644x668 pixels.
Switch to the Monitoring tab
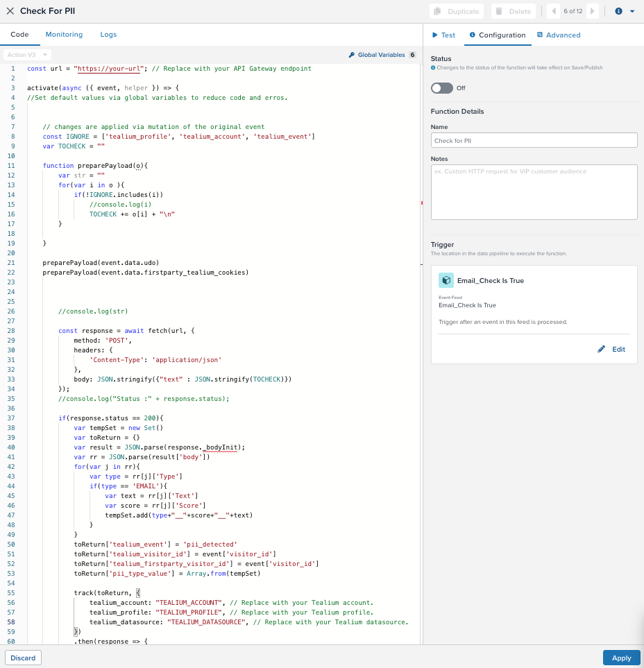[64, 35]
